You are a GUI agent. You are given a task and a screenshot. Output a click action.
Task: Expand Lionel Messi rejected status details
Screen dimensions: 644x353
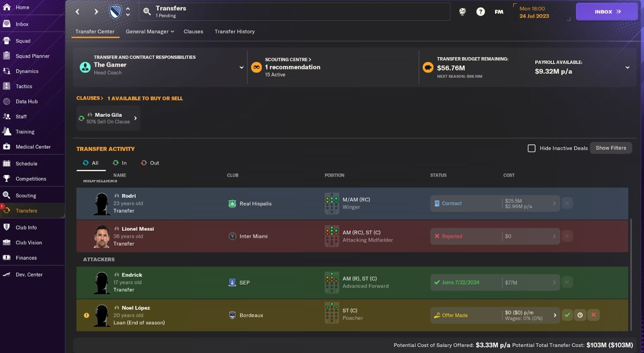point(554,236)
